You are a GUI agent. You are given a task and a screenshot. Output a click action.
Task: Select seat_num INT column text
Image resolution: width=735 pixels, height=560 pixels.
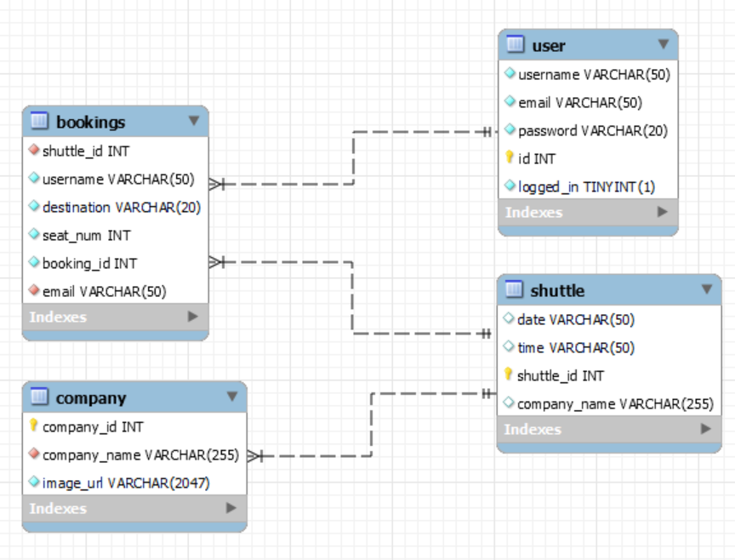[86, 236]
